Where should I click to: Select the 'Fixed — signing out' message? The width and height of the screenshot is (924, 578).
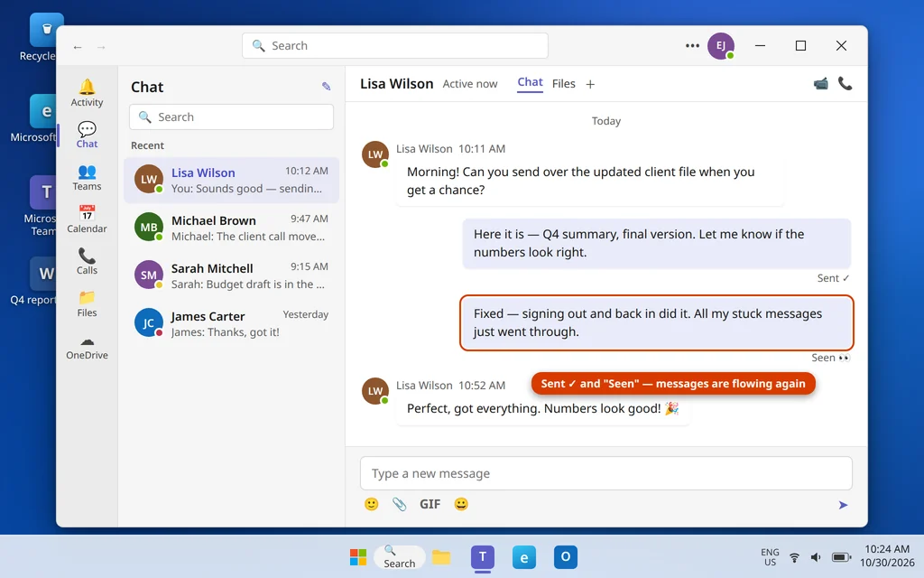coord(657,322)
